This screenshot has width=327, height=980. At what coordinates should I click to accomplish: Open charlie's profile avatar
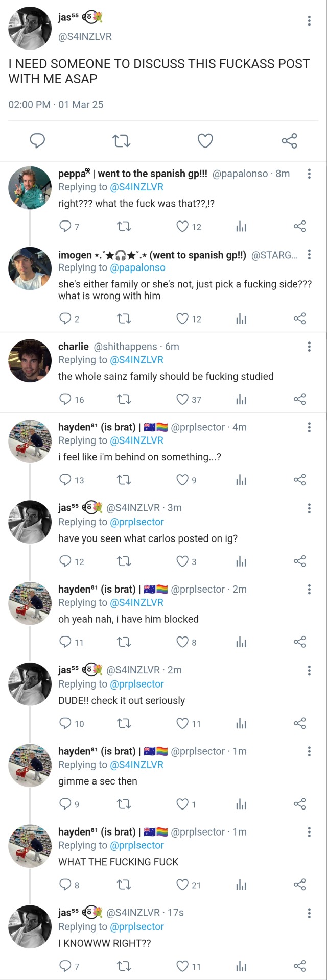tap(30, 360)
